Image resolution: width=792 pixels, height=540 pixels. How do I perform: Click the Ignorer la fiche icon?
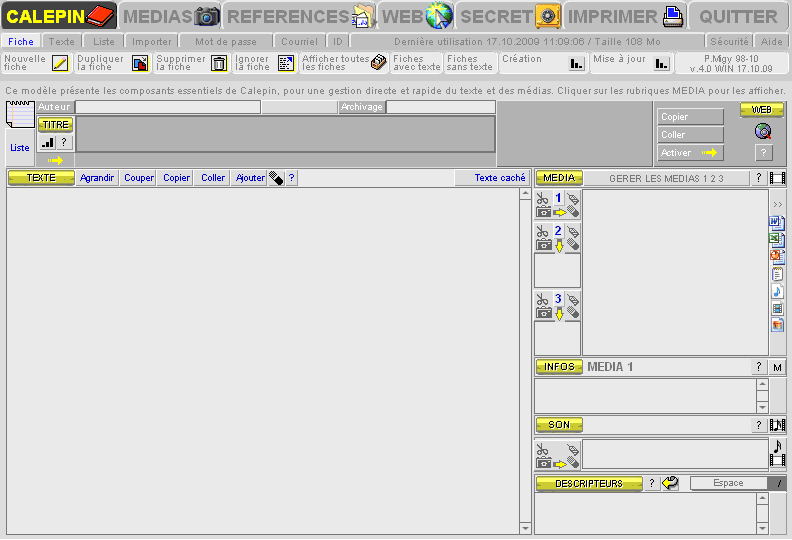point(286,63)
